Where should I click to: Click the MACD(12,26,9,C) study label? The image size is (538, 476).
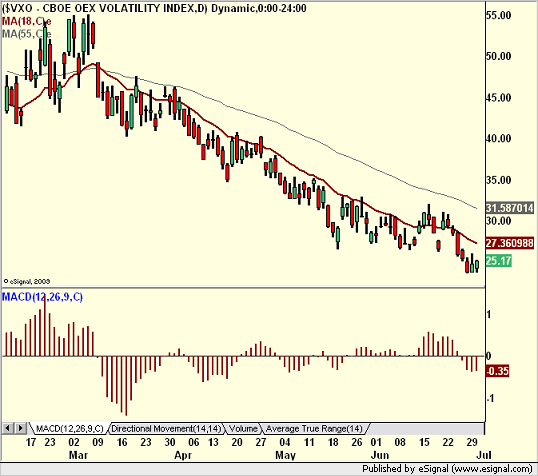(x=42, y=297)
